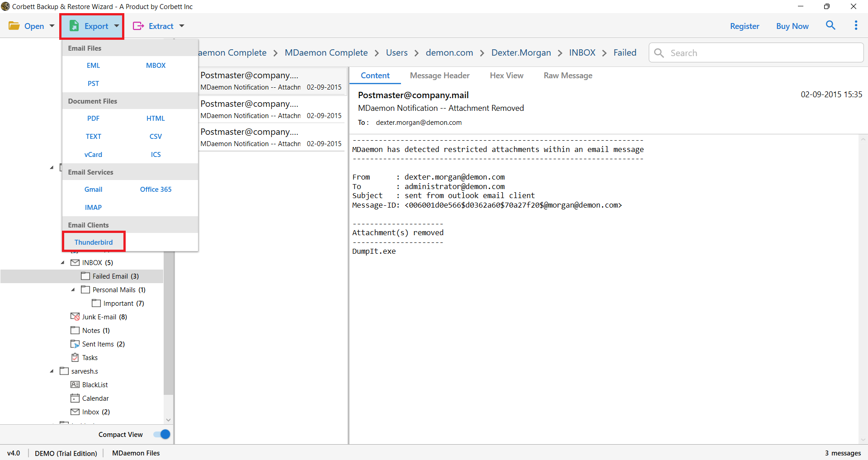Open the Extract dropdown arrow
Screen dimensions: 868x460
(182, 26)
